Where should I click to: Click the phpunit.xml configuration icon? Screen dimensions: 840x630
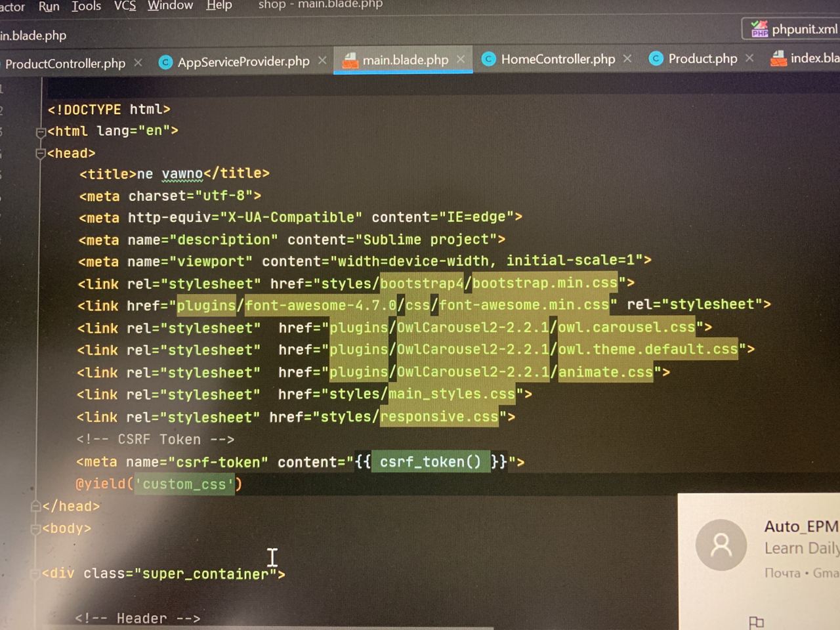point(759,29)
